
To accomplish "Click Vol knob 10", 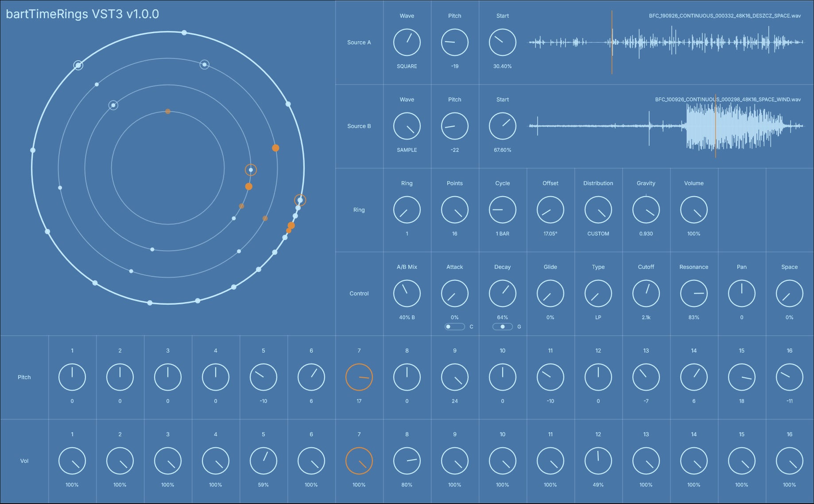I will click(x=502, y=461).
